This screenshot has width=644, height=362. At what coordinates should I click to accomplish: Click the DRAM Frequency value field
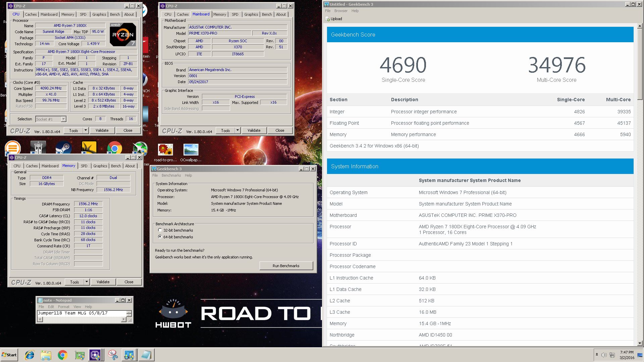click(88, 204)
